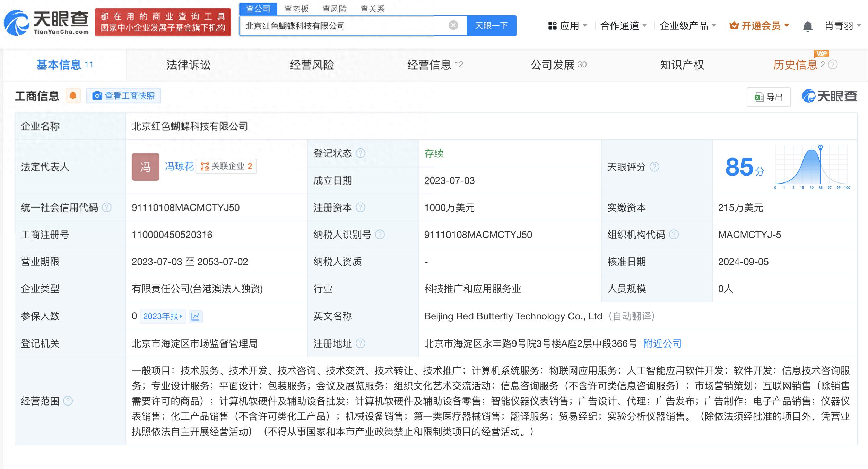Screen dimensions: 868x469
Task: Open the 附近公司 link
Action: 662,343
